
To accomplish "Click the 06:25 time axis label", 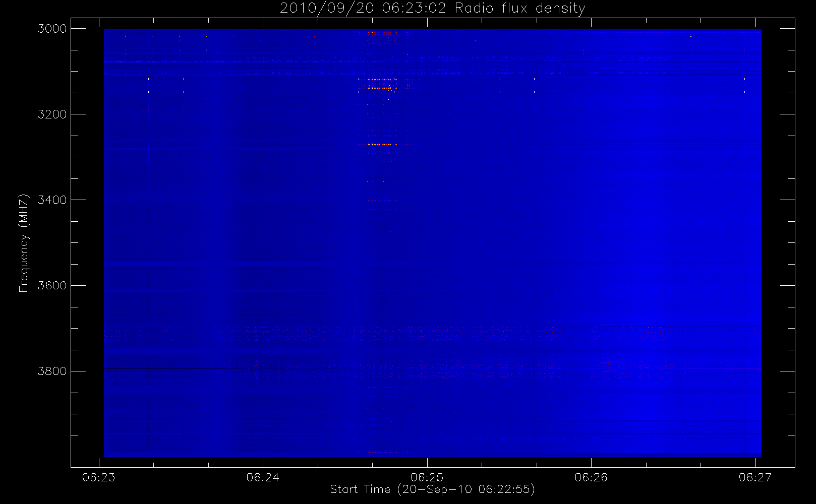I will pos(427,477).
